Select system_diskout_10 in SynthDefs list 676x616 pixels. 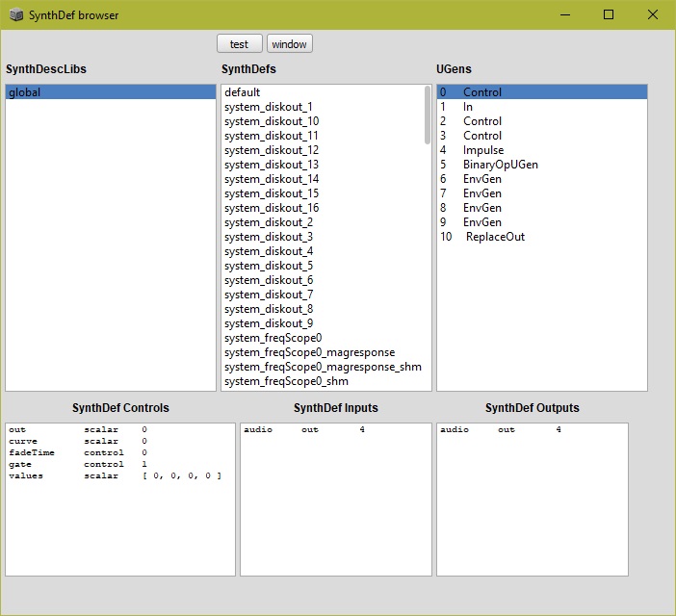tap(323, 121)
